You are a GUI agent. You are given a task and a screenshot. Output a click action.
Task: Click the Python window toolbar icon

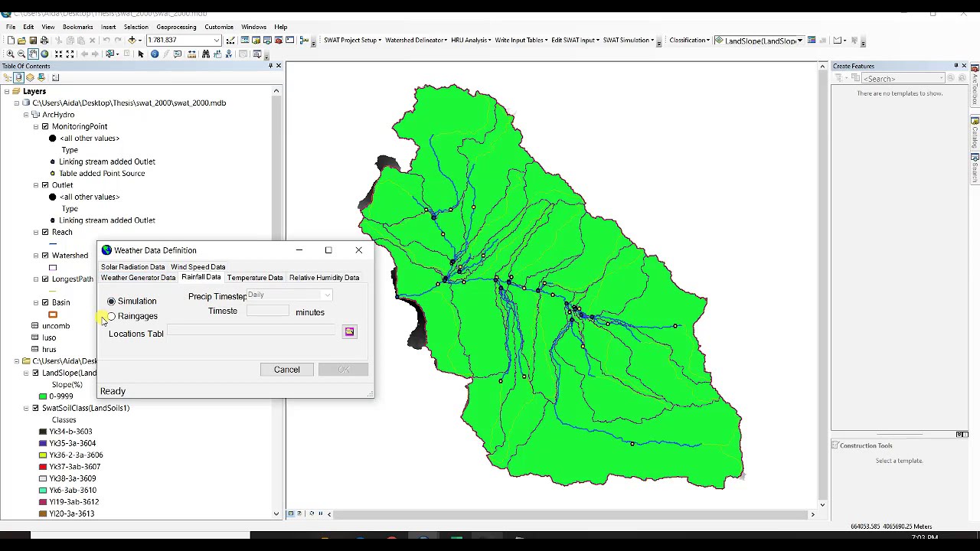click(290, 40)
